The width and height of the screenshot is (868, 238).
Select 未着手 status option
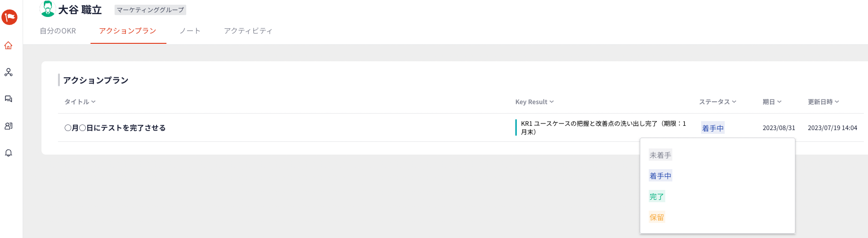point(660,155)
